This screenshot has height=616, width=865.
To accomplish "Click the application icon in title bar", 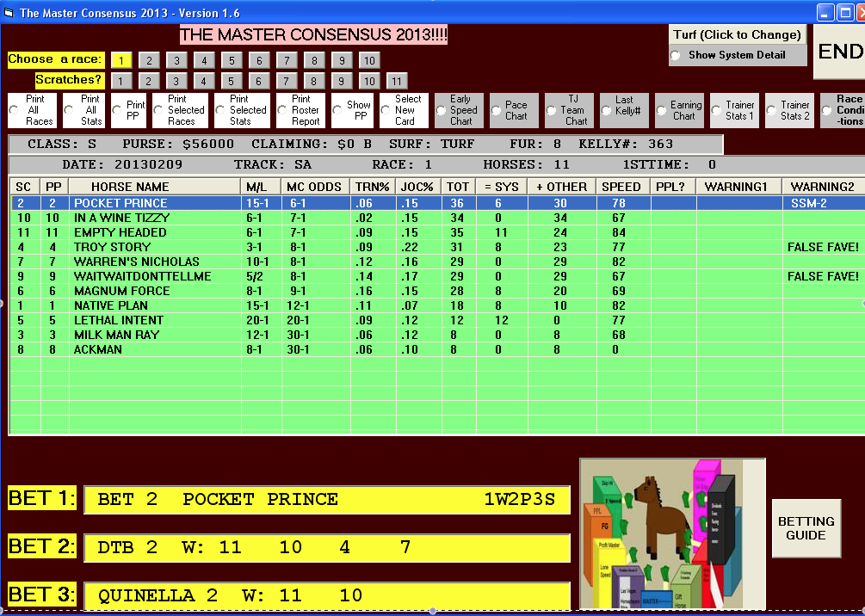I will click(x=9, y=13).
